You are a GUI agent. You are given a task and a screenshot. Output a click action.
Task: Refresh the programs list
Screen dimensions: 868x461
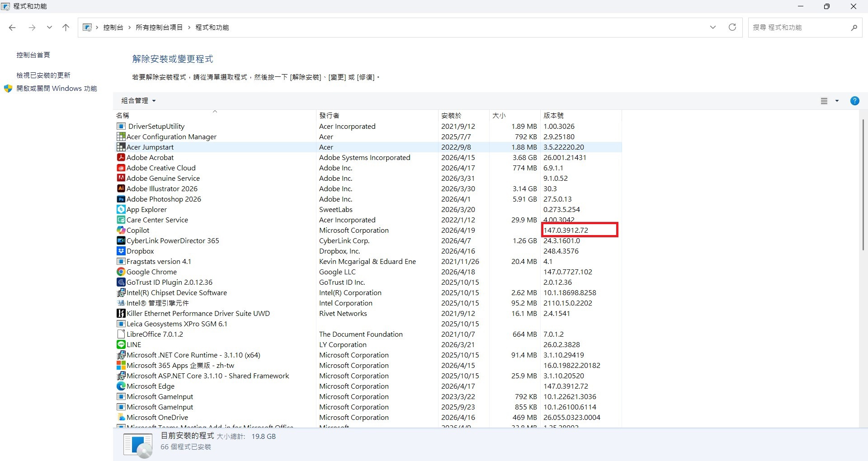732,27
